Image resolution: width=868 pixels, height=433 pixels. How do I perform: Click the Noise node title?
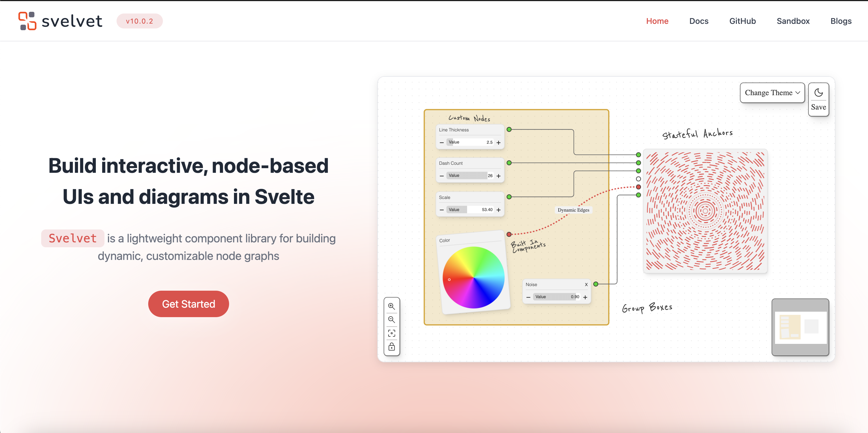[x=531, y=285]
